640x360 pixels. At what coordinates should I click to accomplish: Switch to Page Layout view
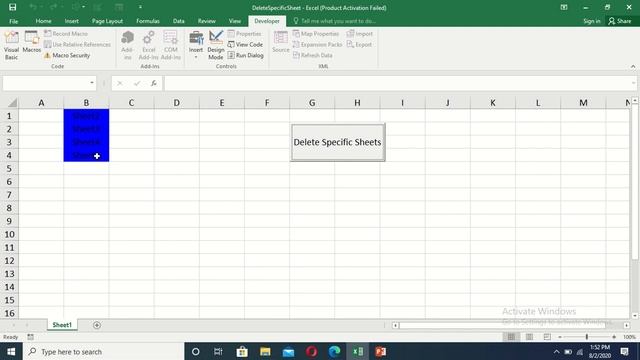tap(529, 337)
